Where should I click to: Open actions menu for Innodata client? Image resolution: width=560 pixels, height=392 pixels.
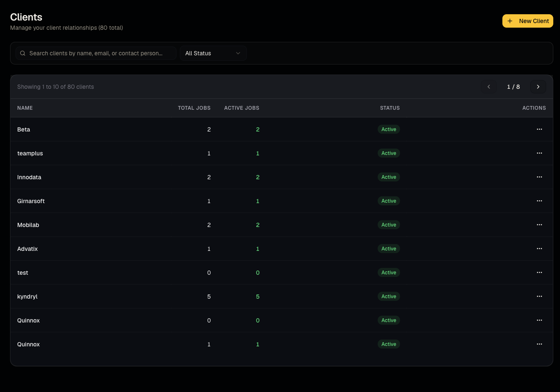tap(539, 177)
